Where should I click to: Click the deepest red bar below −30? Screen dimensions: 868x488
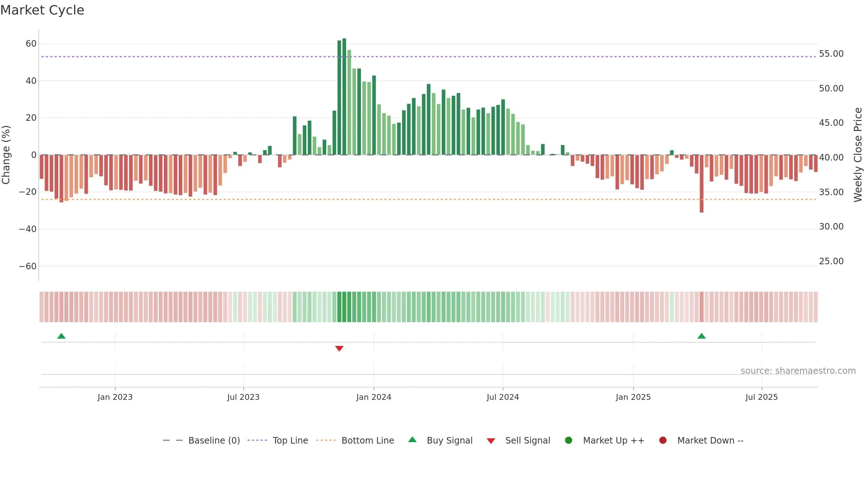coord(702,184)
